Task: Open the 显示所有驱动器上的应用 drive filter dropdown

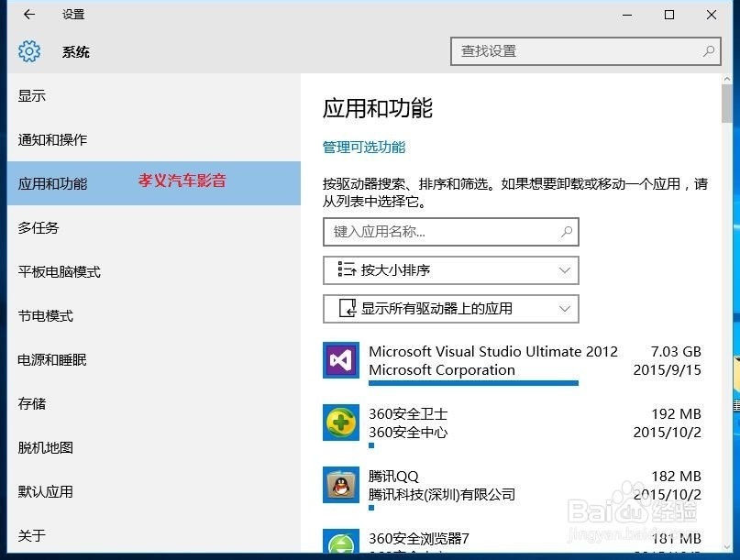Action: pyautogui.click(x=451, y=309)
